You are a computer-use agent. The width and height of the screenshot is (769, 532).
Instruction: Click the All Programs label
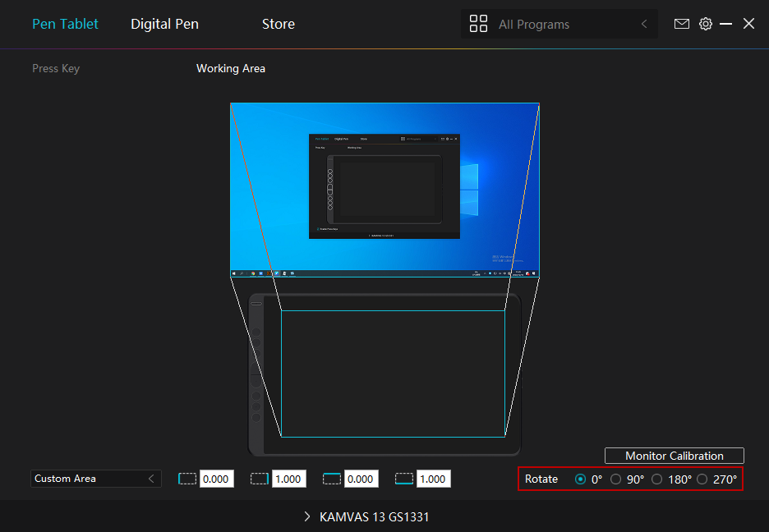534,25
